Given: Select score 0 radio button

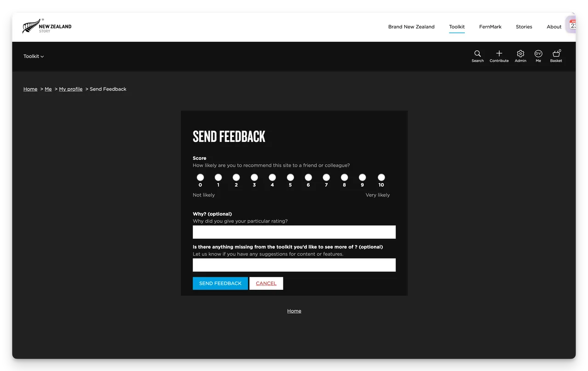Looking at the screenshot, I should click(x=200, y=177).
